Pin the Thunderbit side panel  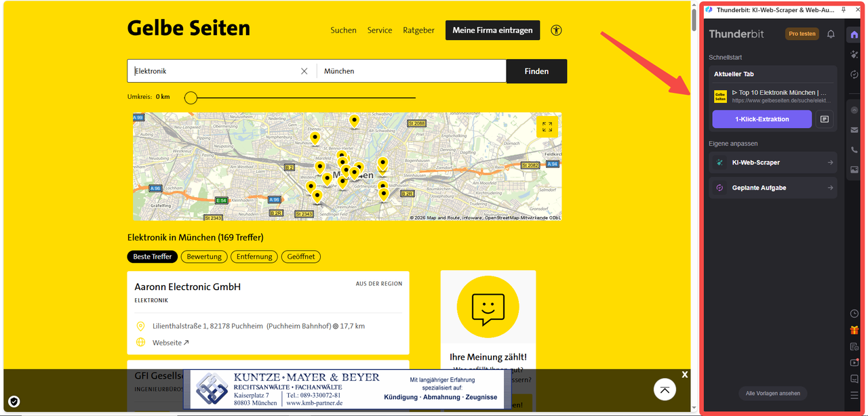[x=844, y=9]
